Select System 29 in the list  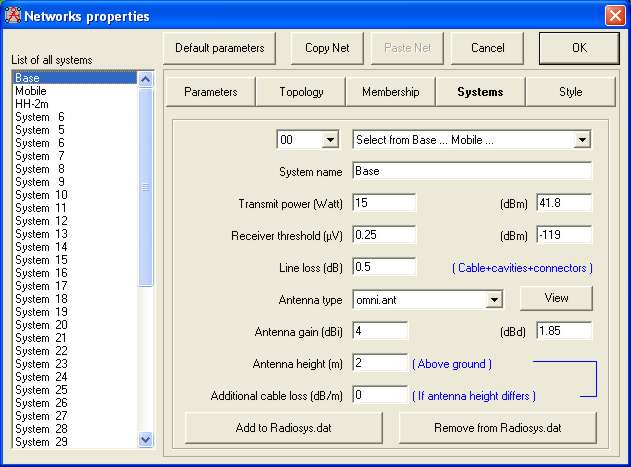75,442
